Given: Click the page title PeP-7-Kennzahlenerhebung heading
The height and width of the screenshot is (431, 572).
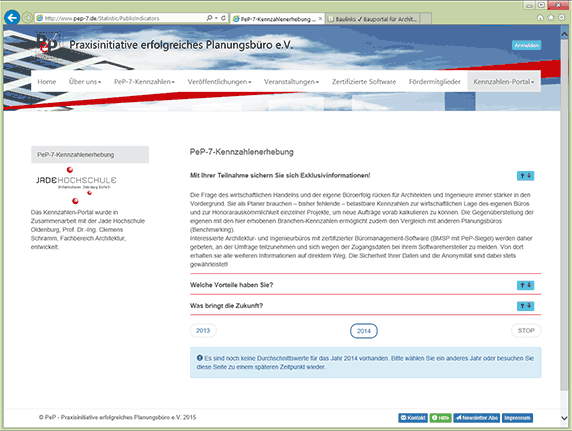Looking at the screenshot, I should point(241,152).
